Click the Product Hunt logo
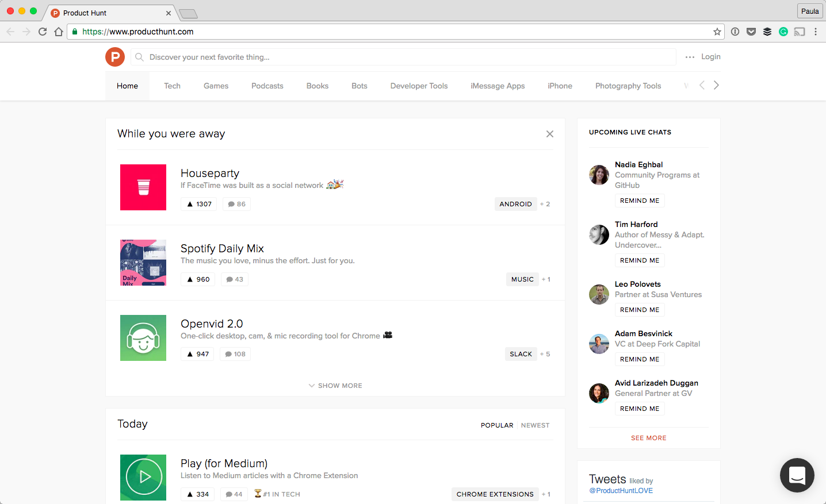The width and height of the screenshot is (826, 504). coord(115,57)
